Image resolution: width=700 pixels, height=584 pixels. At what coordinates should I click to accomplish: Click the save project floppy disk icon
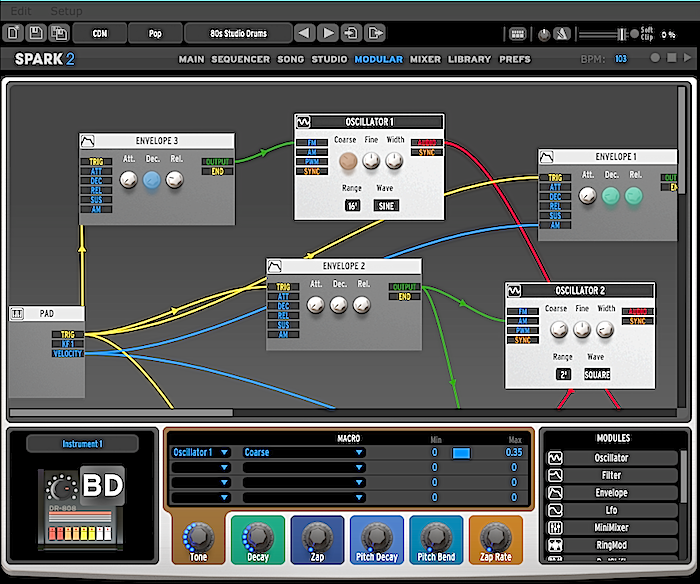pos(34,33)
